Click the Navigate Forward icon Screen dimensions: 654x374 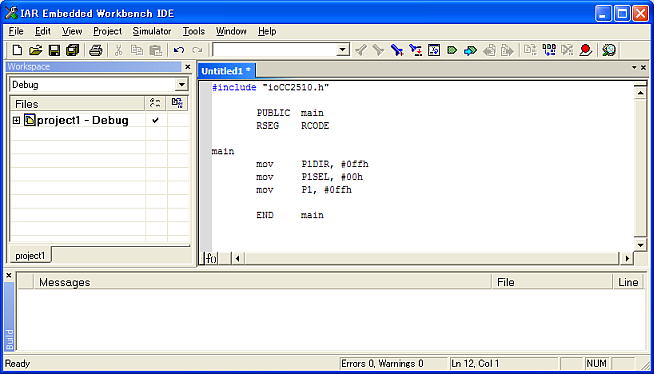pyautogui.click(x=507, y=50)
